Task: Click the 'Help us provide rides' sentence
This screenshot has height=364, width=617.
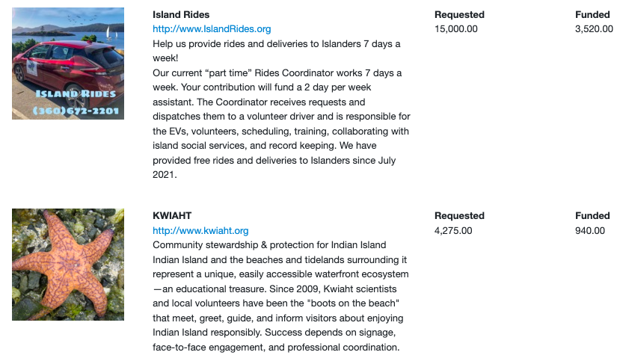Action: 277,51
